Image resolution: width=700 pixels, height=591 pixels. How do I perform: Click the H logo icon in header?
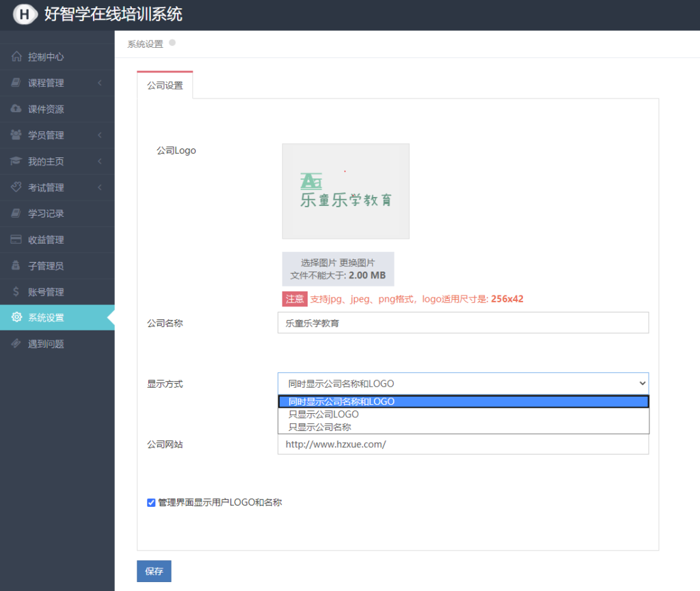[25, 14]
